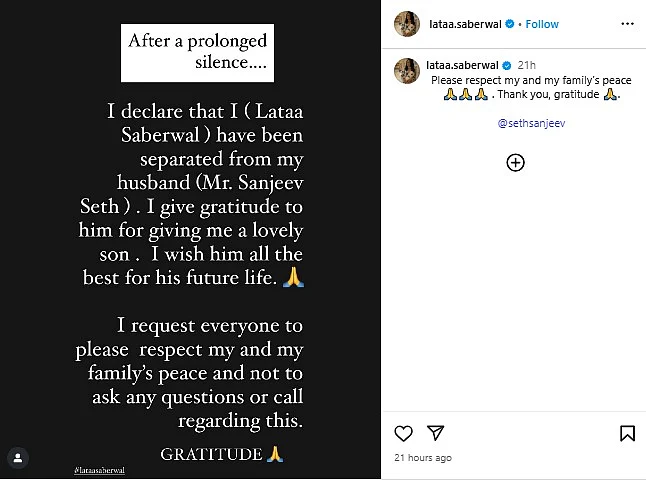Show tagged people icon on the image
Screen dimensions: 646x480
point(18,458)
